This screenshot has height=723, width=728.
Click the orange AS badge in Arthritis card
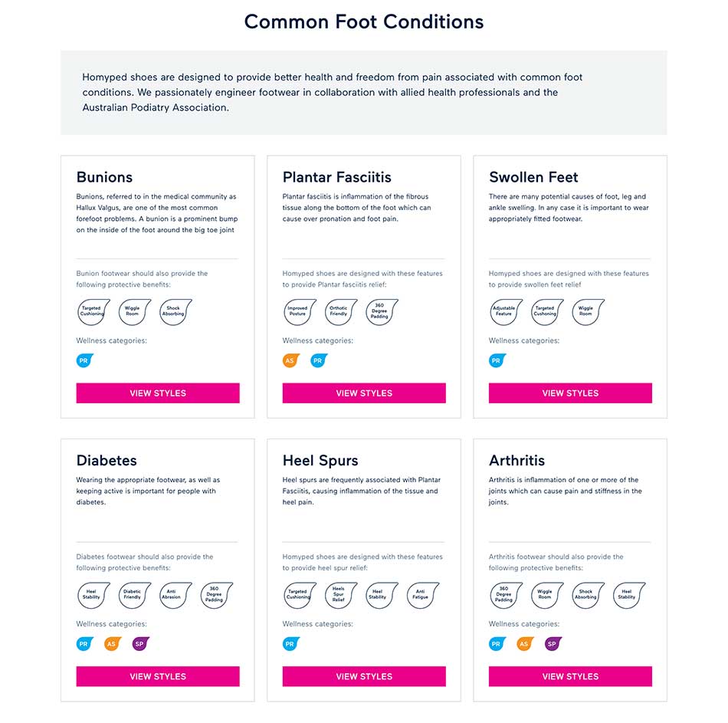525,644
